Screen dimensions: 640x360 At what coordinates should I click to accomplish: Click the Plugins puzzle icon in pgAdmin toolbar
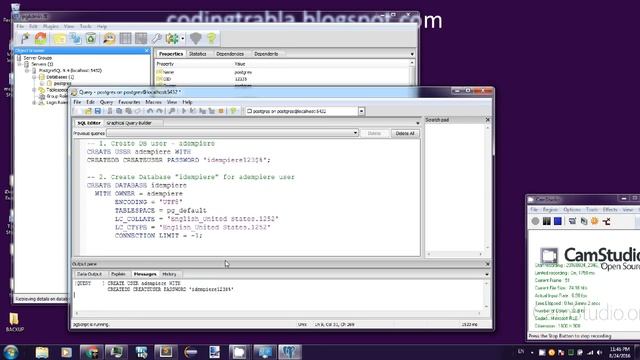click(x=172, y=38)
